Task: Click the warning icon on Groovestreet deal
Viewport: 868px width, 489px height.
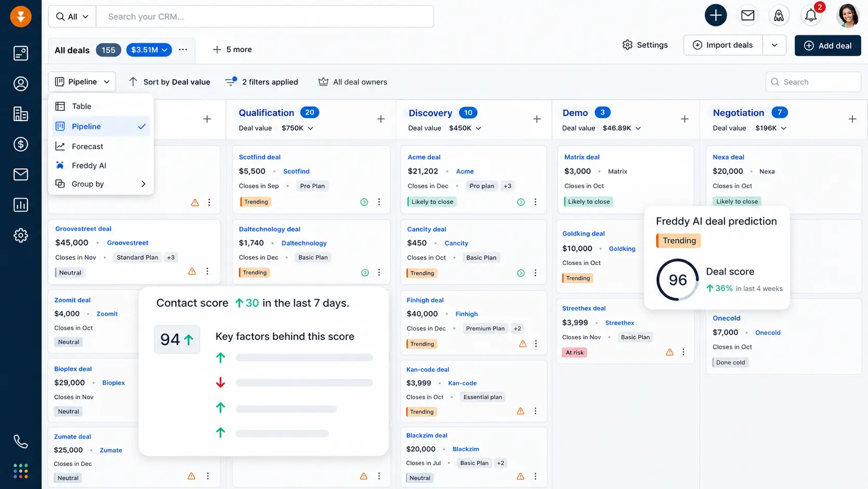Action: point(192,271)
